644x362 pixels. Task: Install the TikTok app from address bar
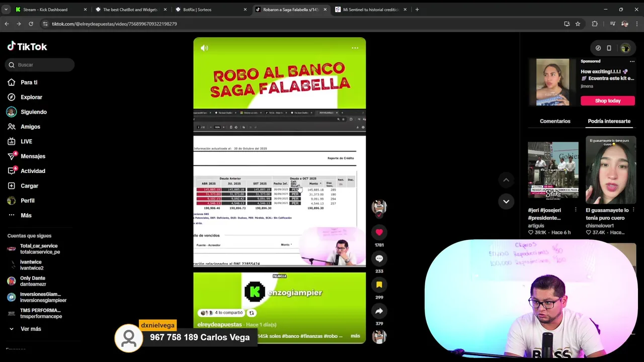[x=567, y=24]
